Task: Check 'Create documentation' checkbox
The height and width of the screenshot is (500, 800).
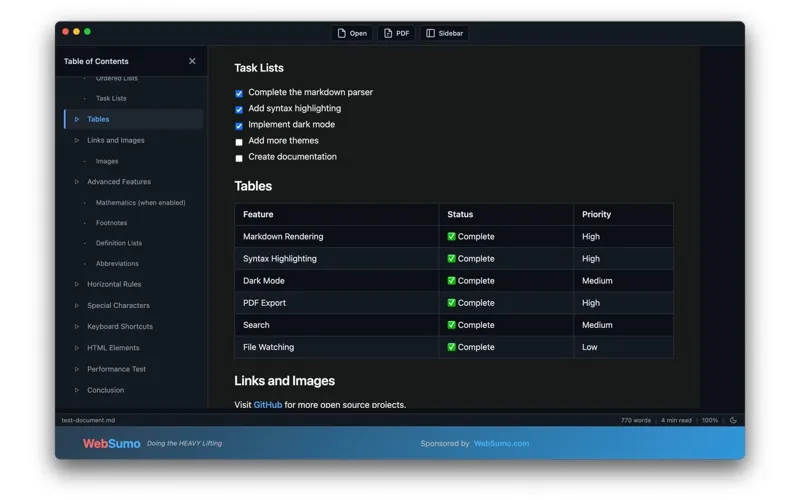Action: 239,158
